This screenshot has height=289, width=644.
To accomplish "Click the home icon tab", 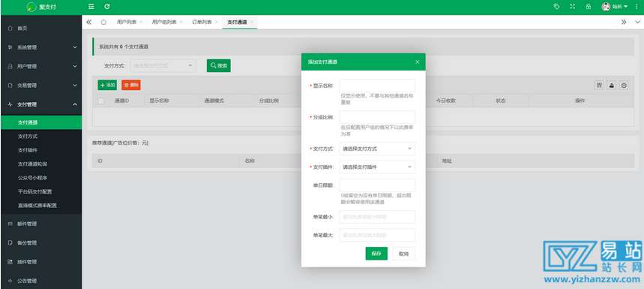I will click(103, 23).
